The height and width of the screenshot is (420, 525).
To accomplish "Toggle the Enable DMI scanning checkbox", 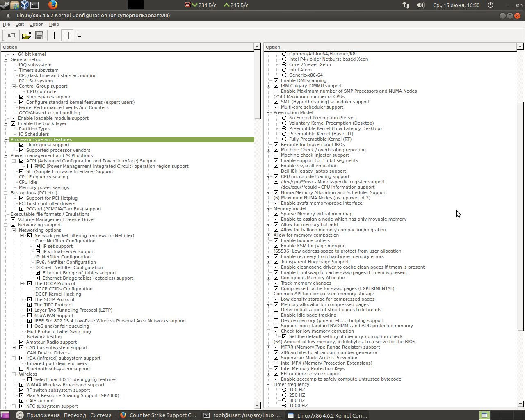I will [x=276, y=80].
